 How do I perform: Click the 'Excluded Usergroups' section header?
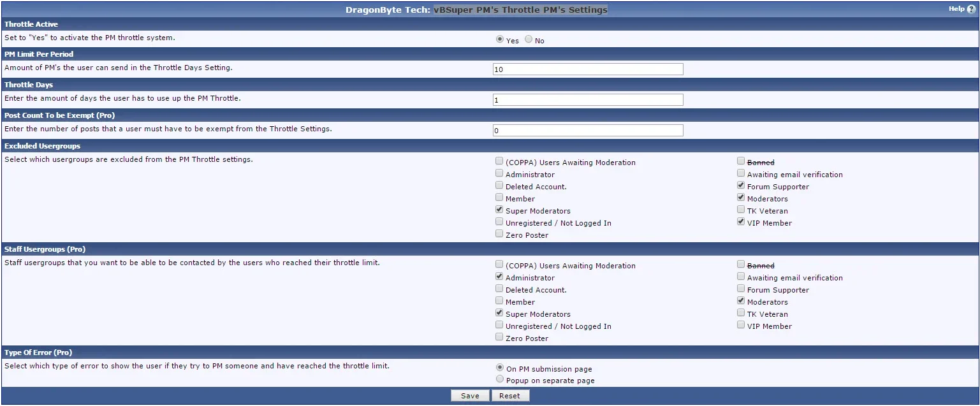point(42,146)
